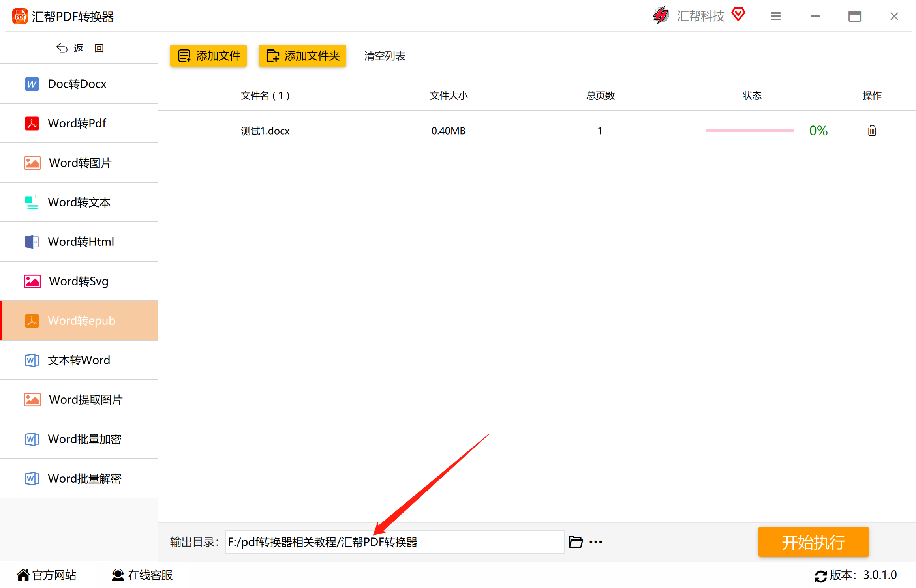916x588 pixels.
Task: Click the 文件大小 column header
Action: tap(449, 96)
